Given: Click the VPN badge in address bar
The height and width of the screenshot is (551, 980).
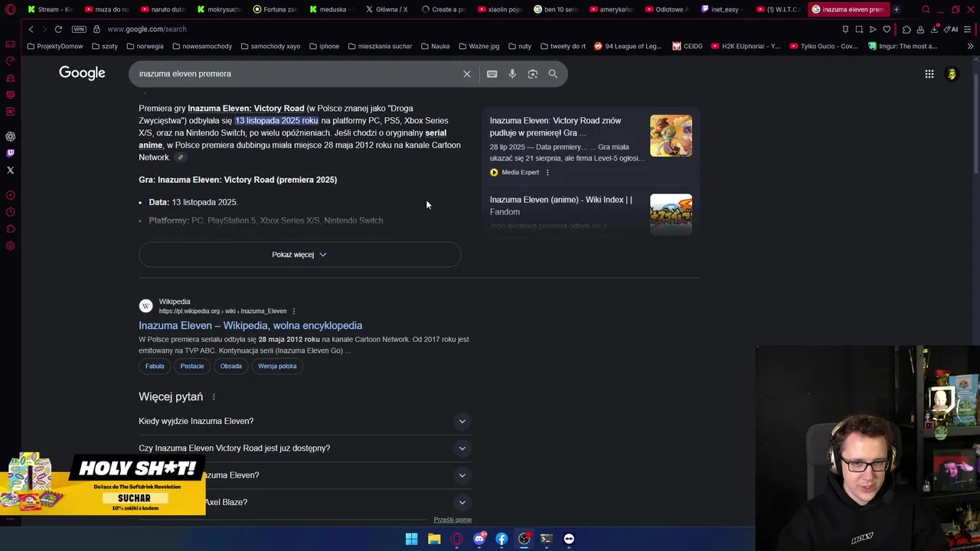Looking at the screenshot, I should click(79, 29).
